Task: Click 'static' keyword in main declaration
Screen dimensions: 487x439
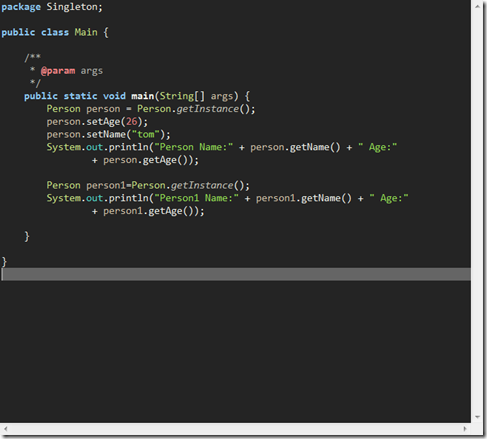Action: click(80, 96)
